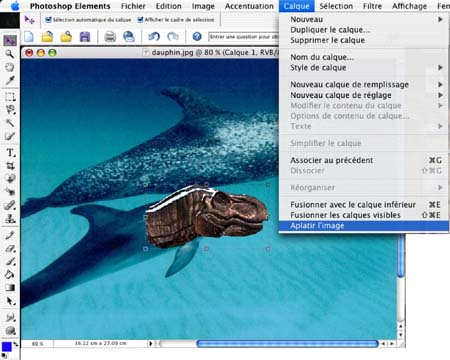
Task: Open the status bar info arrow popup
Action: 150,343
